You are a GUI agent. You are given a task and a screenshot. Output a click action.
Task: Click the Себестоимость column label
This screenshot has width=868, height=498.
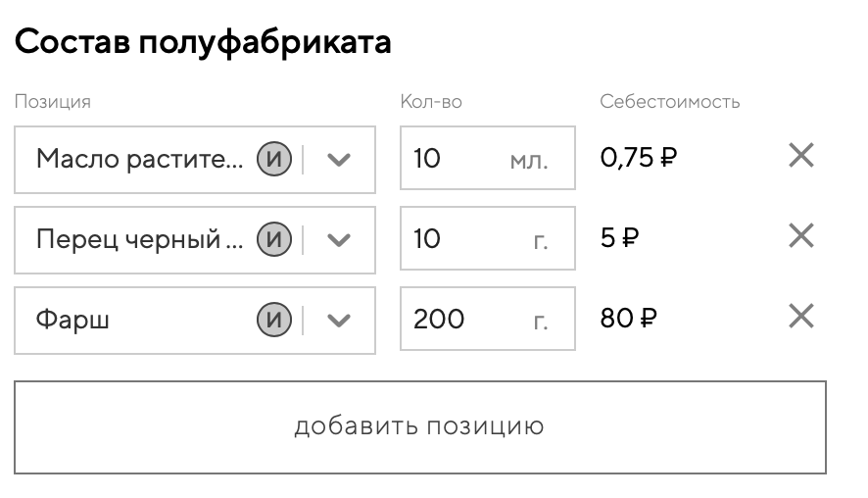point(670,101)
